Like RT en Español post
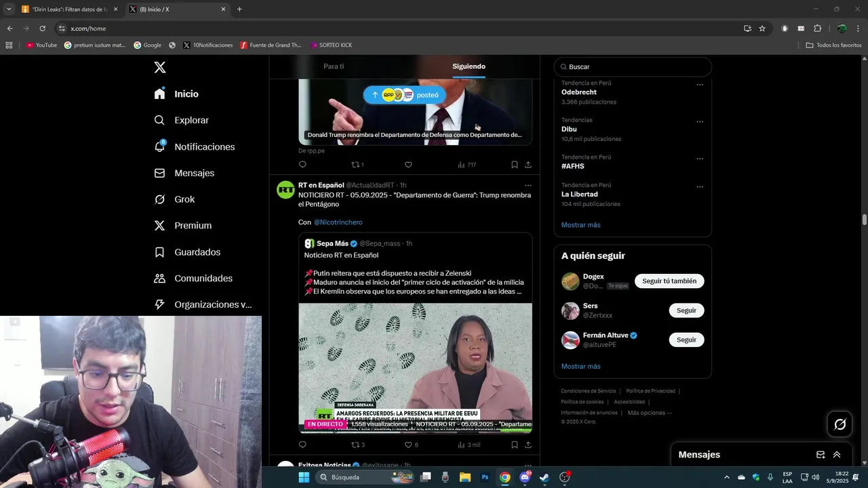The height and width of the screenshot is (488, 868). [411, 445]
